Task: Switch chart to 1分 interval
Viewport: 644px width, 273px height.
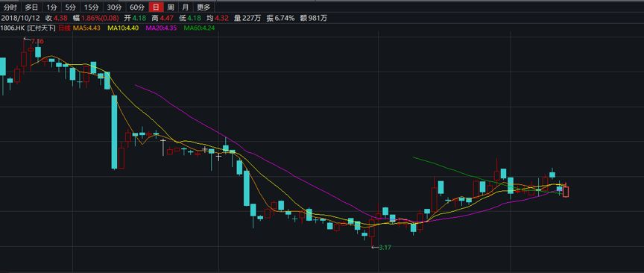Action: pyautogui.click(x=51, y=7)
